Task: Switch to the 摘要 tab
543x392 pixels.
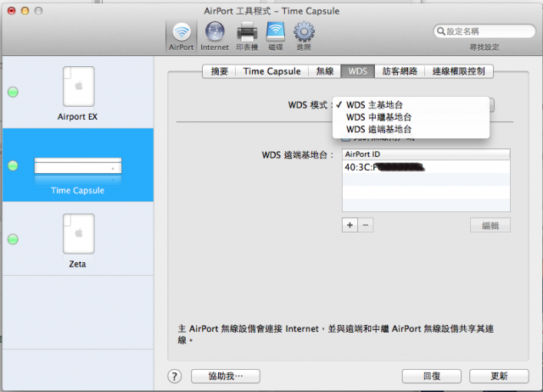Action: click(219, 71)
